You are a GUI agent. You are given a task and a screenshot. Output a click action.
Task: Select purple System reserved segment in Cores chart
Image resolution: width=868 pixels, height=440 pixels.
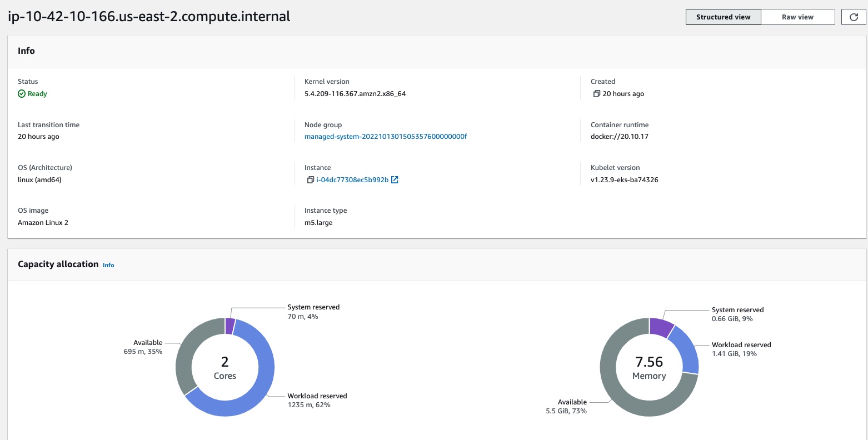point(230,326)
